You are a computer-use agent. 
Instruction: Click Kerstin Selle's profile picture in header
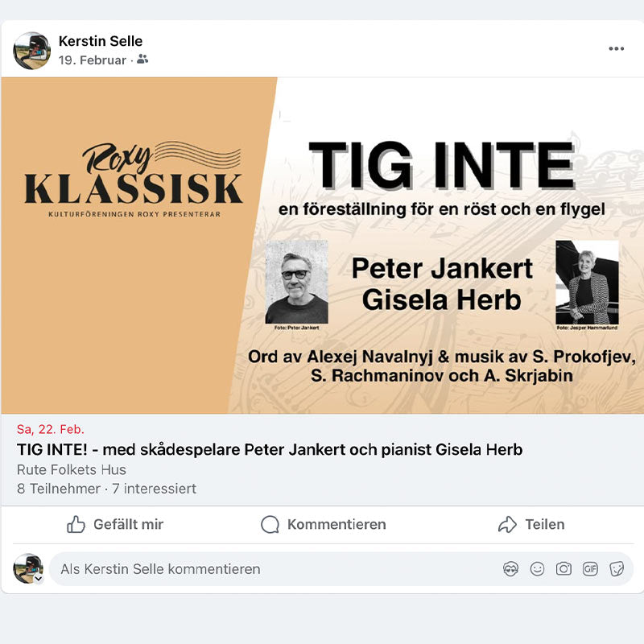[32, 51]
